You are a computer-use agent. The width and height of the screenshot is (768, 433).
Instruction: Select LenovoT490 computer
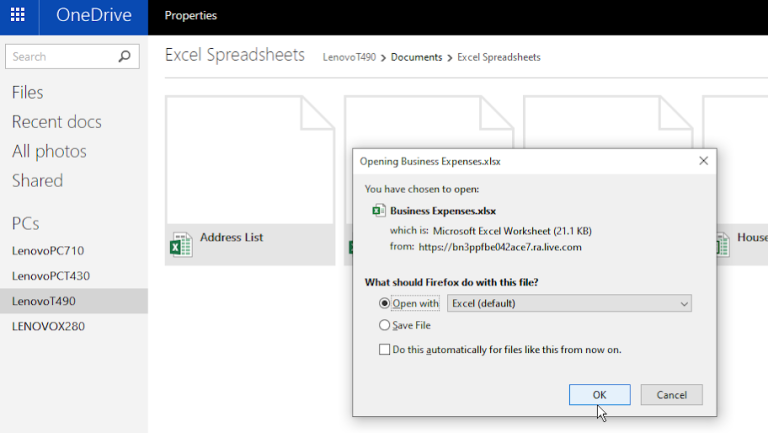click(74, 301)
